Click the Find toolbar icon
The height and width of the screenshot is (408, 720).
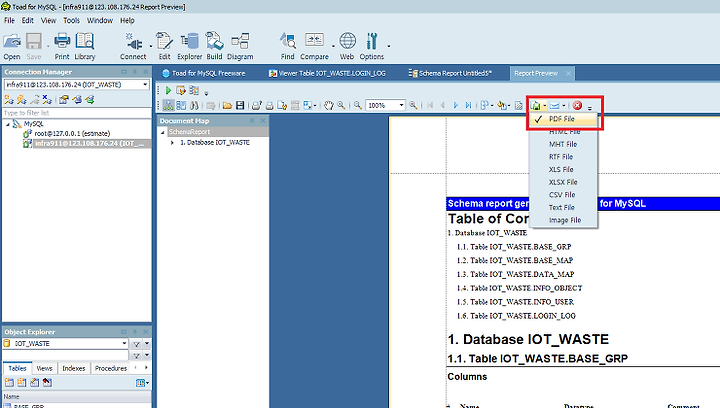click(288, 42)
